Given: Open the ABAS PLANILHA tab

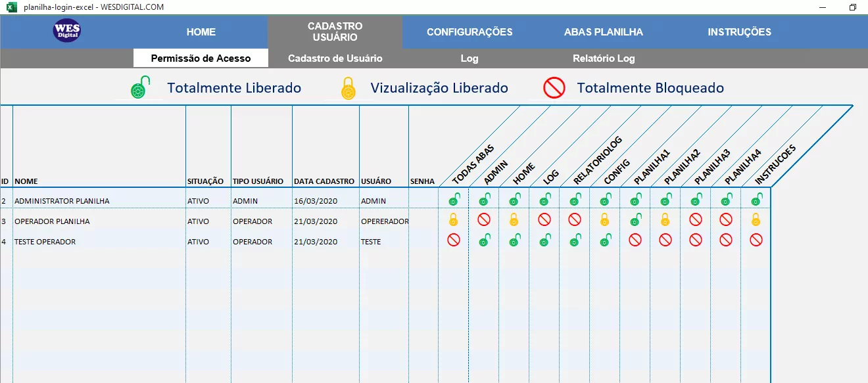Looking at the screenshot, I should pyautogui.click(x=604, y=32).
